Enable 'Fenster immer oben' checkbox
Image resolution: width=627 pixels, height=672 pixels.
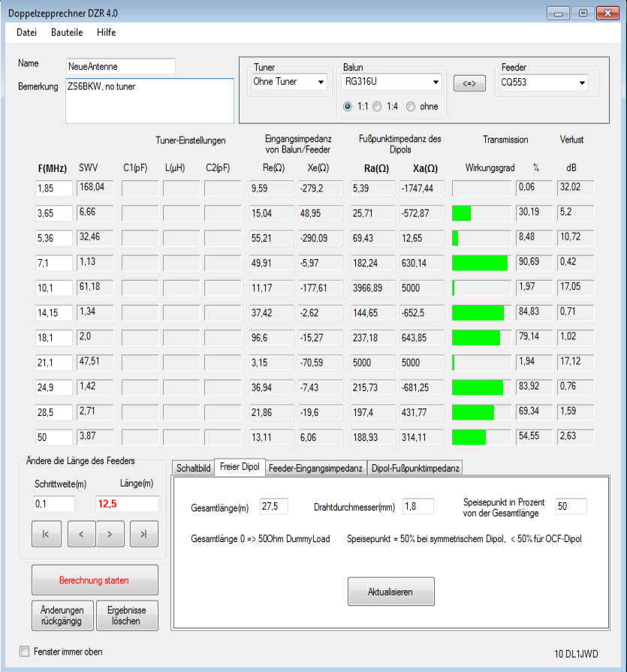(x=25, y=652)
